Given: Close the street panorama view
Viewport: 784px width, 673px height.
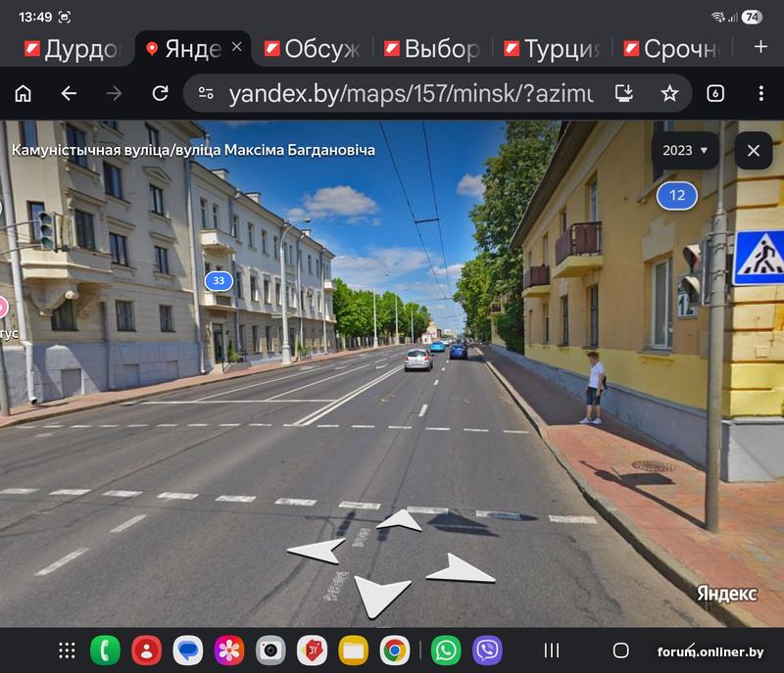Looking at the screenshot, I should pyautogui.click(x=754, y=151).
